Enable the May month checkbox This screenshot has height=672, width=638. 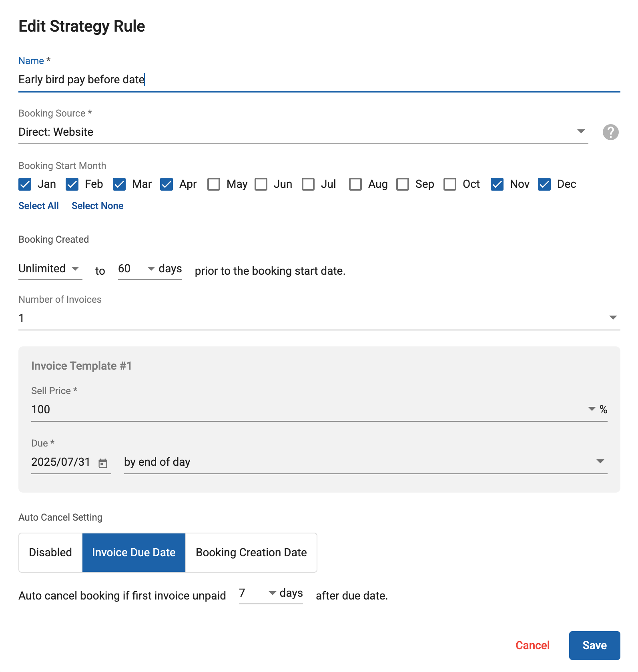214,184
